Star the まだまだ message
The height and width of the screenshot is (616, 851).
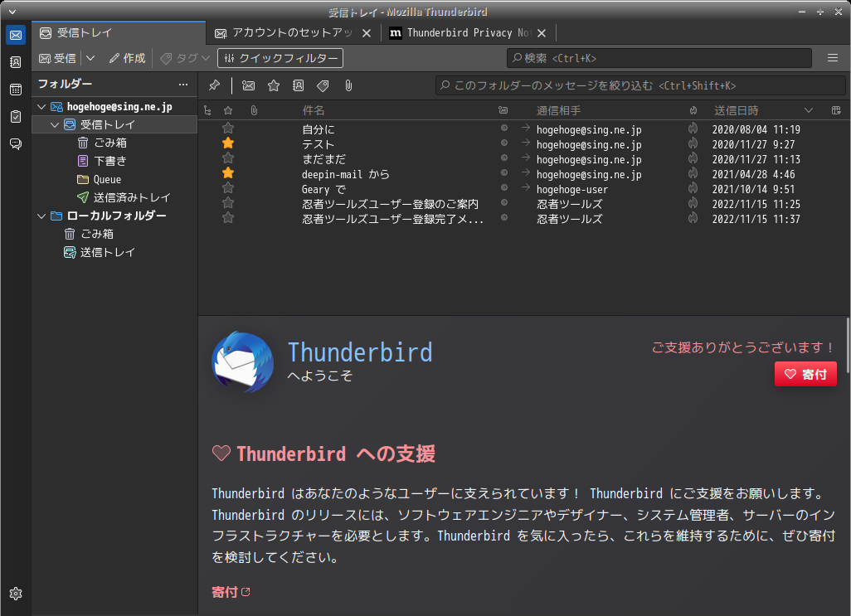pyautogui.click(x=228, y=158)
